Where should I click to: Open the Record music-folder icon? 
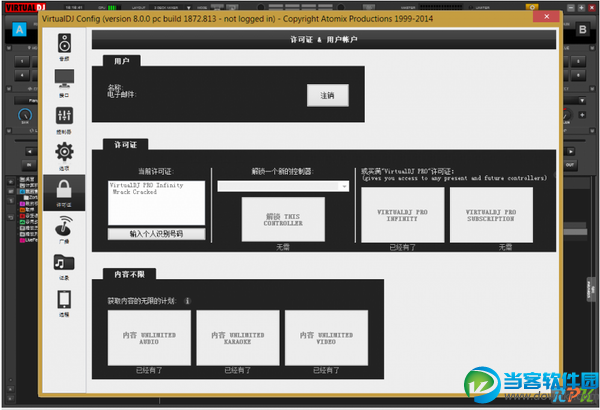pos(64,263)
